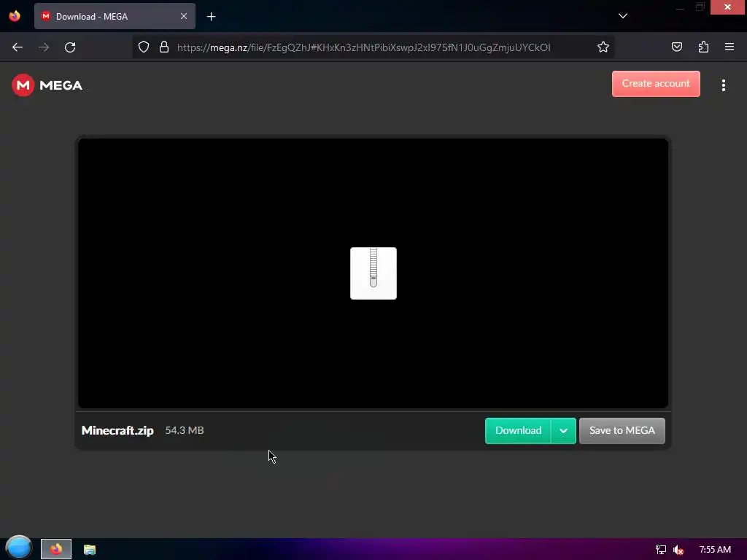Open a new tab with the plus button
Screen dimensions: 747x560
pos(211,17)
